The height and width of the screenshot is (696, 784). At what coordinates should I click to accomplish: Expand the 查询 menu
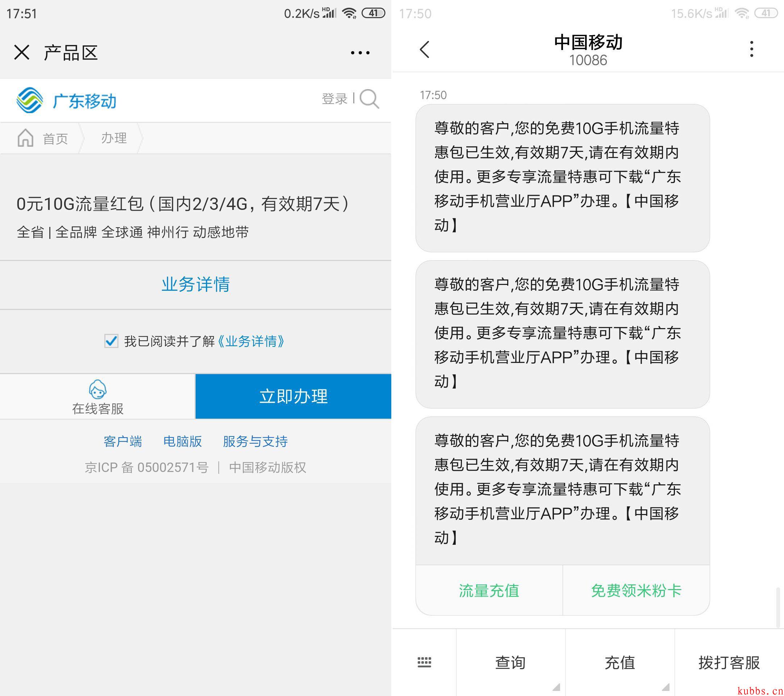click(x=510, y=663)
